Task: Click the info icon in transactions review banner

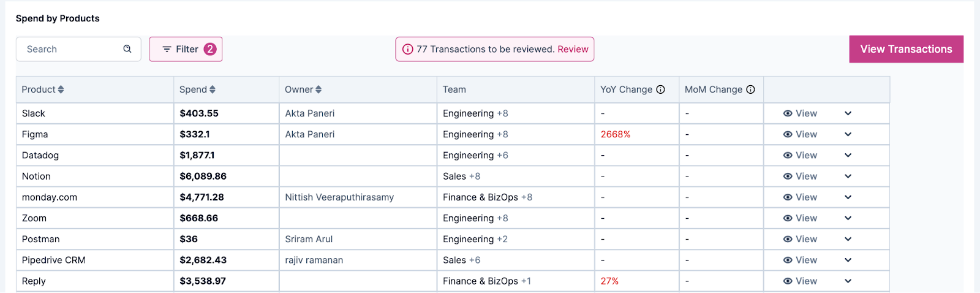Action: click(x=408, y=49)
